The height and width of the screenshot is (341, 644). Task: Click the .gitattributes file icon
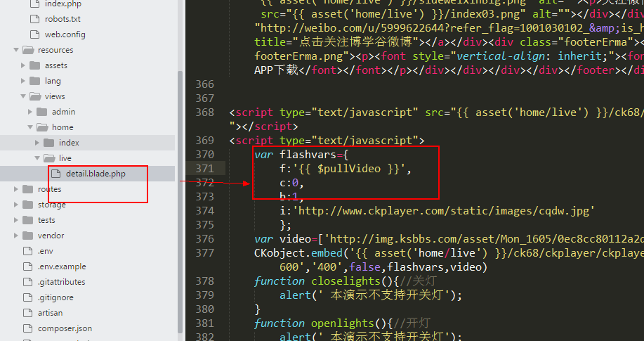coord(28,282)
